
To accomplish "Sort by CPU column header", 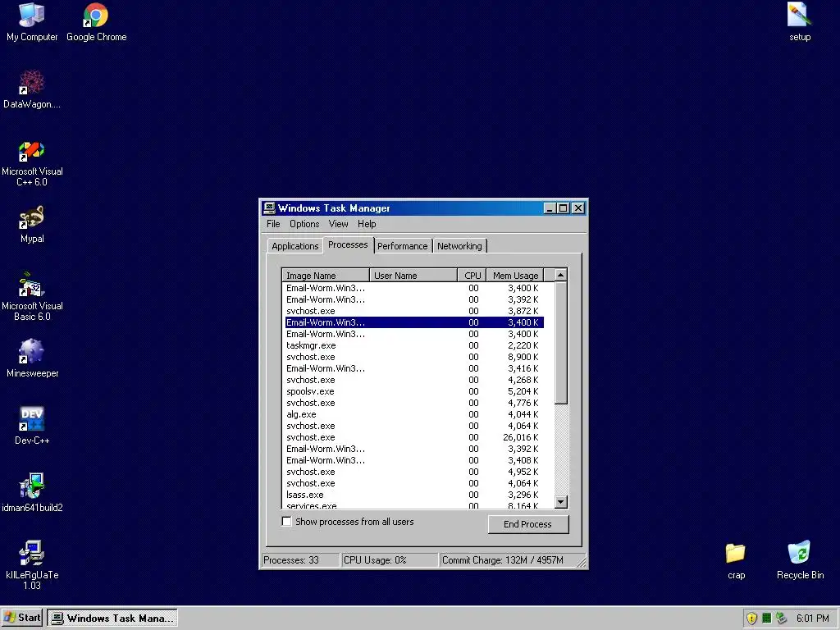I will pos(472,276).
